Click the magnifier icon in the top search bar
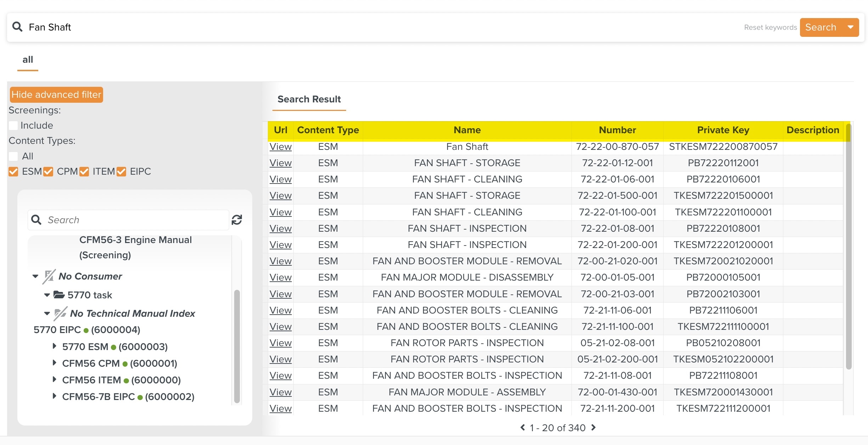This screenshot has height=445, width=868. 17,27
